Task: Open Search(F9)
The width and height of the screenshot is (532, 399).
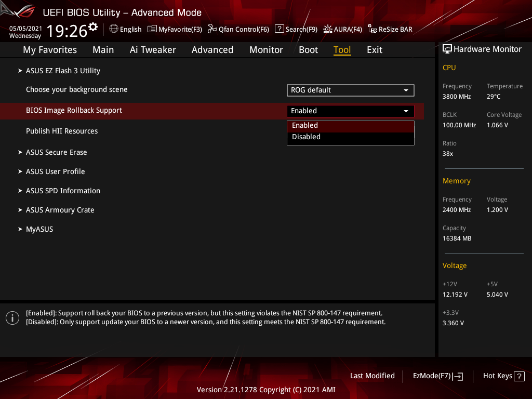Action: point(301,29)
